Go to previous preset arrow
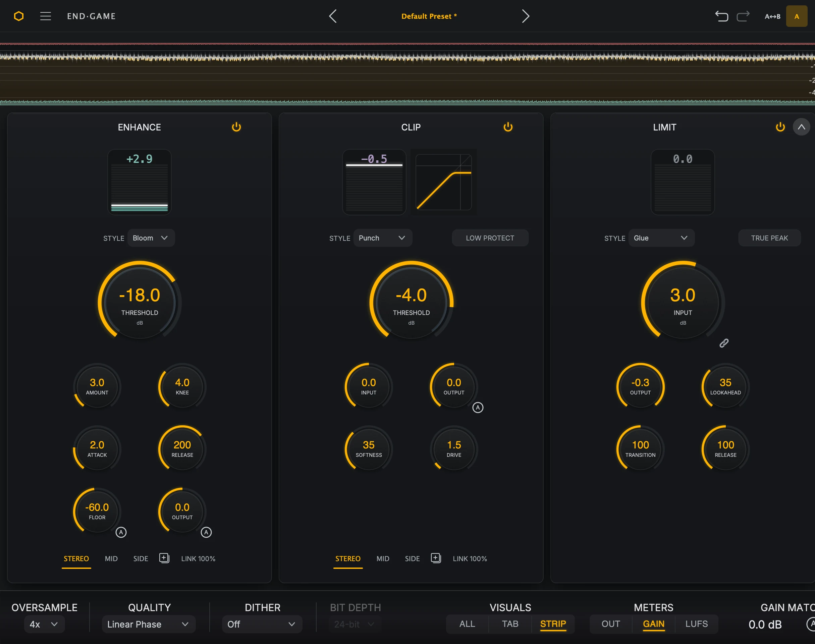 pyautogui.click(x=332, y=16)
